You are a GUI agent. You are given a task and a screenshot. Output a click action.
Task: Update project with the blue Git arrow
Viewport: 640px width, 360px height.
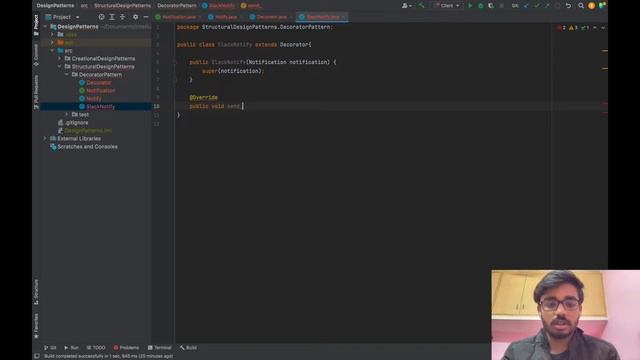click(526, 6)
